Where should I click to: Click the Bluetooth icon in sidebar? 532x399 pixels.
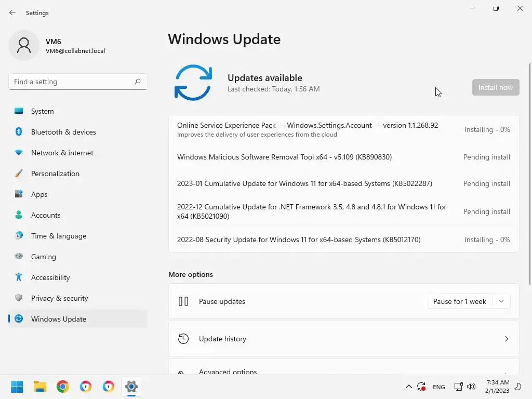coord(19,131)
